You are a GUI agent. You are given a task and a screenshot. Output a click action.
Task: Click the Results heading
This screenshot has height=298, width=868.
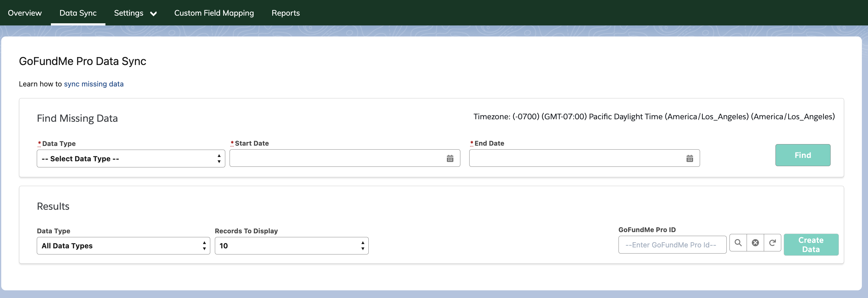(x=53, y=206)
